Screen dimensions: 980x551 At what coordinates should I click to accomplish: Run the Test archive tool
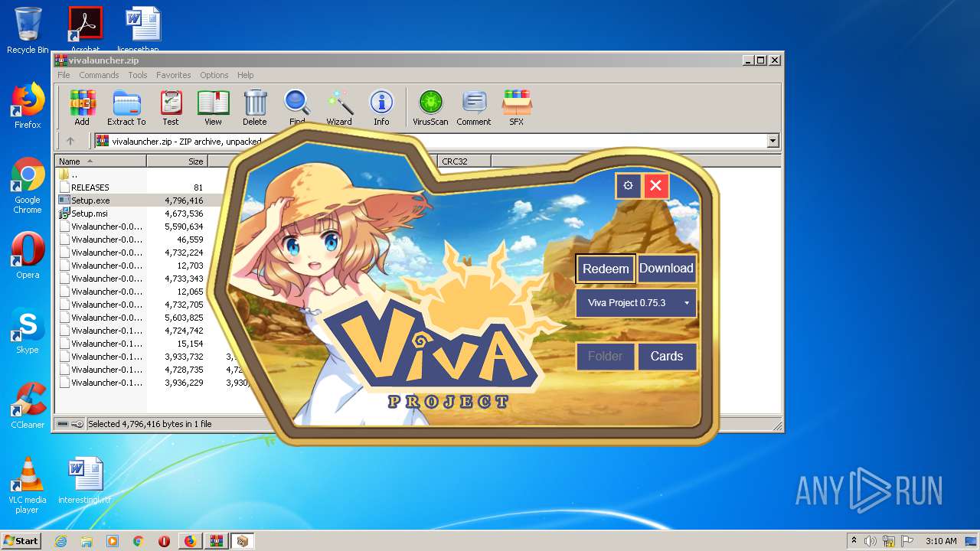coord(171,108)
